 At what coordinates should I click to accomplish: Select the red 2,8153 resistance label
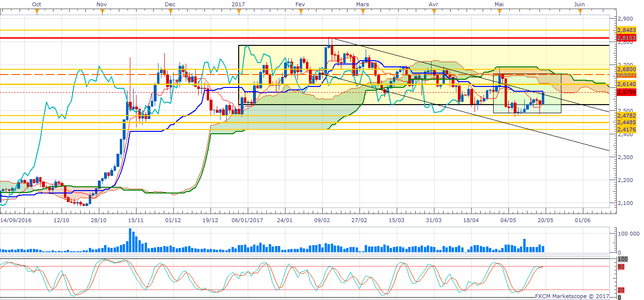pos(626,38)
